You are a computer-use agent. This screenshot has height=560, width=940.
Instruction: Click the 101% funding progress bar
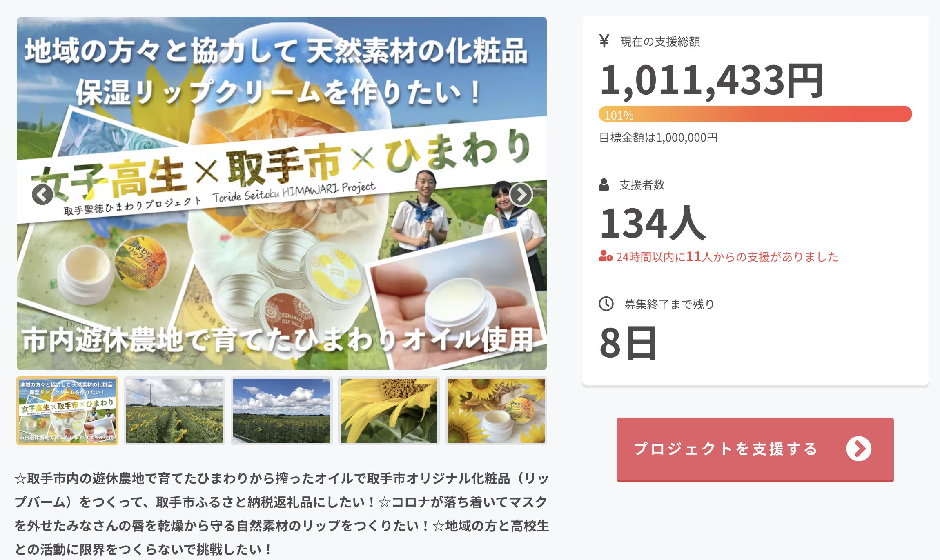coord(755,114)
